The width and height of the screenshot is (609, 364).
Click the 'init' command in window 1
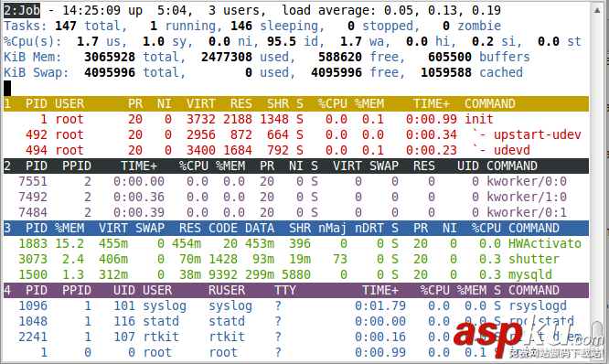(478, 119)
